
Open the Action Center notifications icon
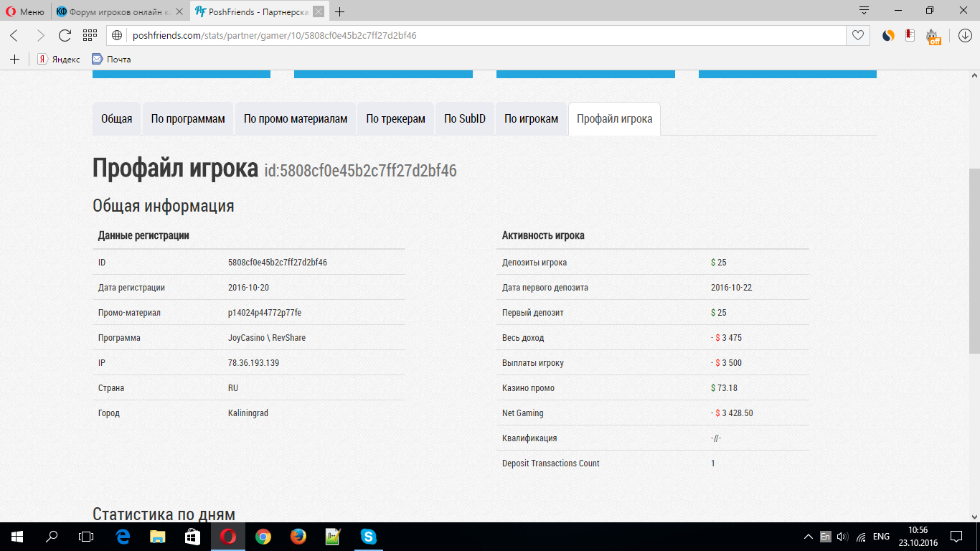tap(956, 536)
